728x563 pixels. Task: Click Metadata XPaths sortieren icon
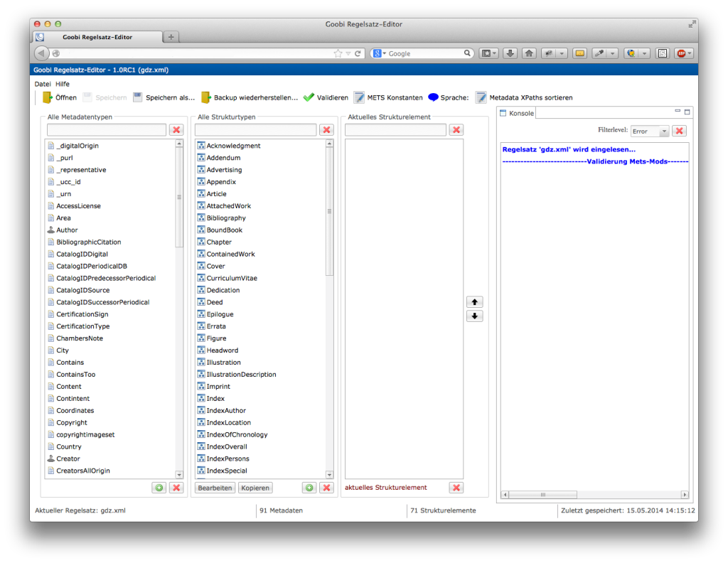tap(481, 97)
